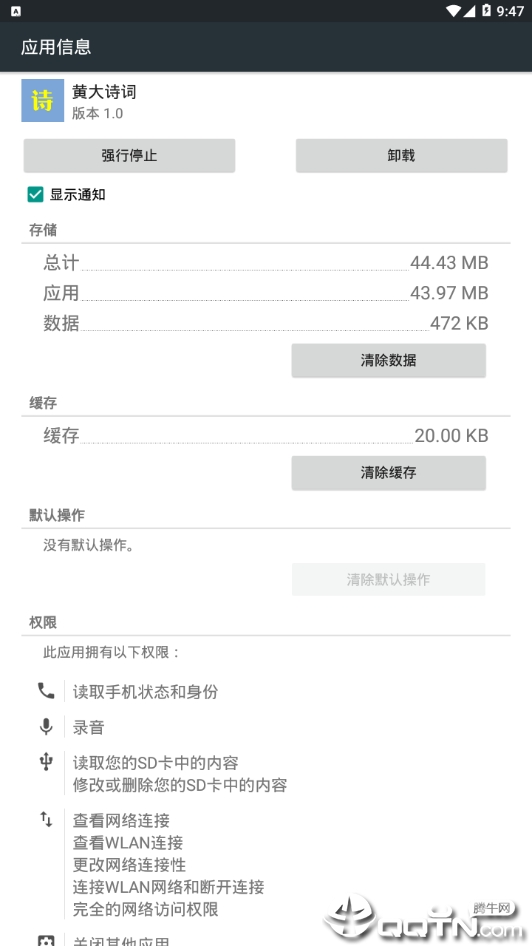
Task: Tap the Wi-Fi icon in status bar
Action: (x=453, y=11)
